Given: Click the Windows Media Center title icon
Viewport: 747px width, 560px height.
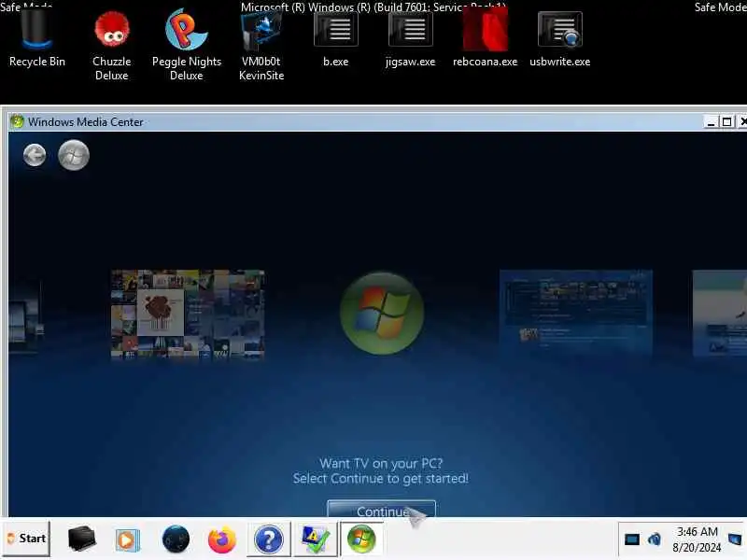Looking at the screenshot, I should pos(17,121).
